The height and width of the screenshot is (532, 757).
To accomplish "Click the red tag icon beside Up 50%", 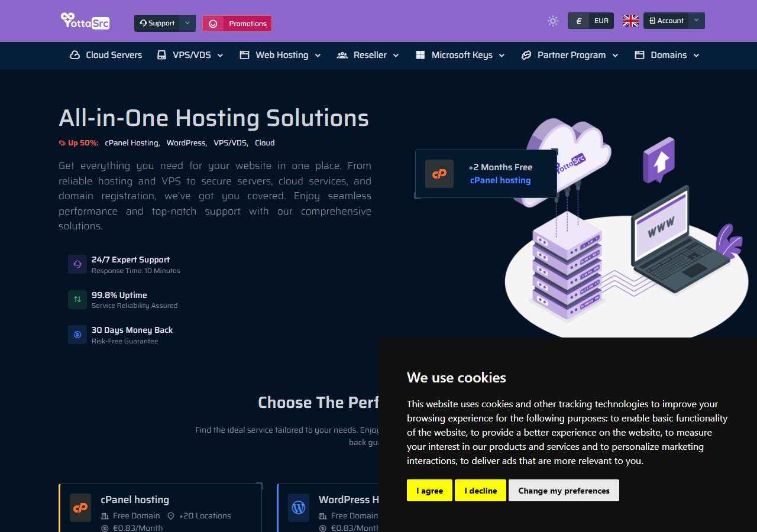I will click(x=62, y=143).
